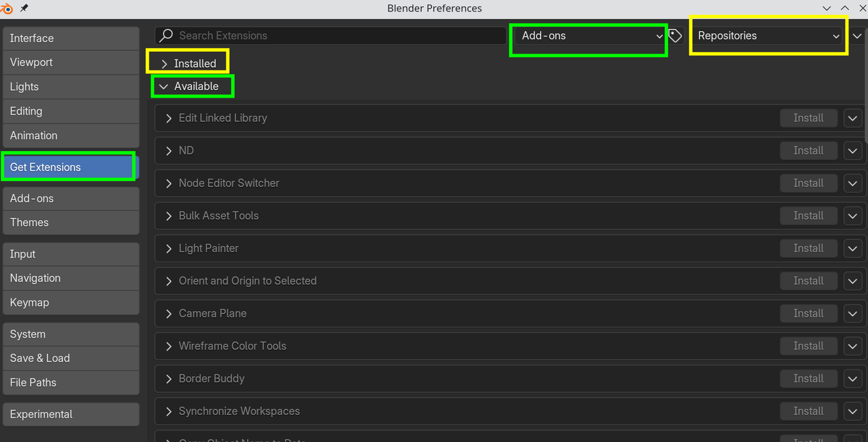Image resolution: width=868 pixels, height=442 pixels.
Task: Expand Synchronize Workspaces details
Action: (169, 411)
